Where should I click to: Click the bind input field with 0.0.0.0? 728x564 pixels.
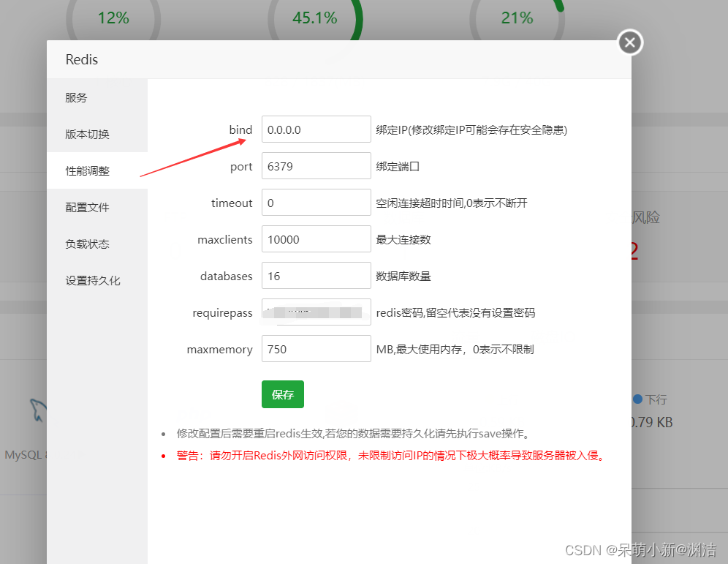tap(316, 129)
